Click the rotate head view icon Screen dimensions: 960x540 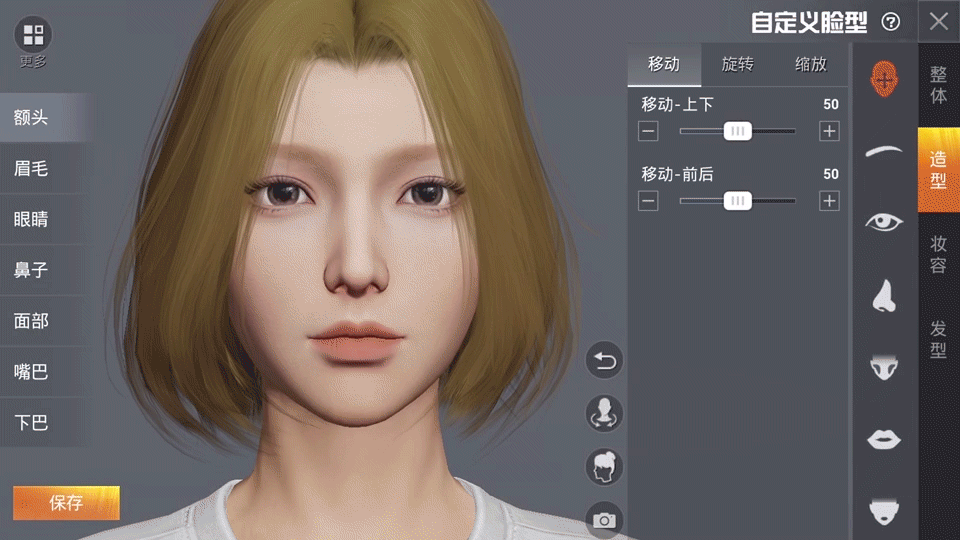(x=604, y=413)
